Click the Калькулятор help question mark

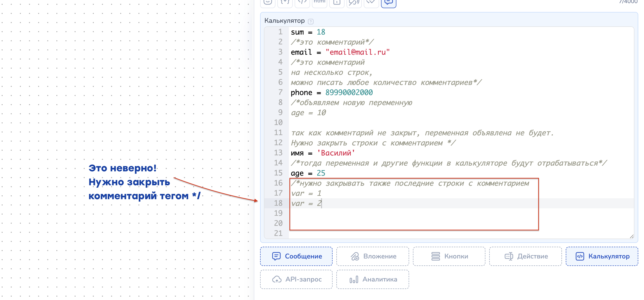[310, 22]
